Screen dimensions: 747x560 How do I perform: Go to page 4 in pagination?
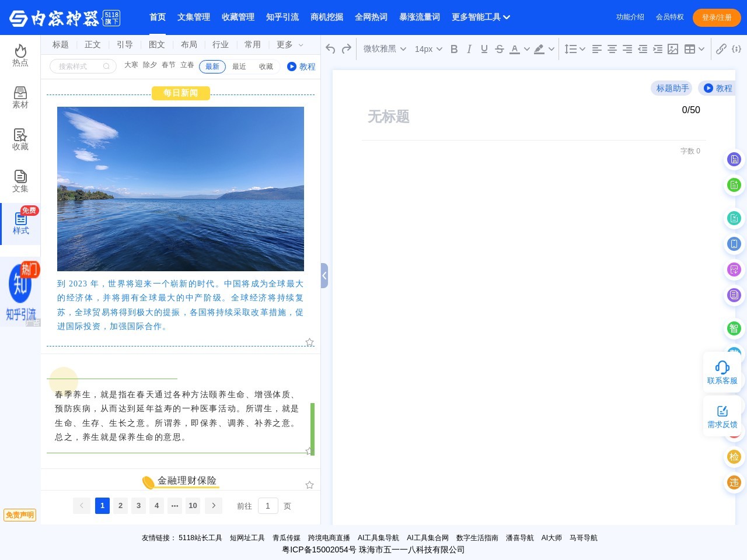[x=156, y=506]
